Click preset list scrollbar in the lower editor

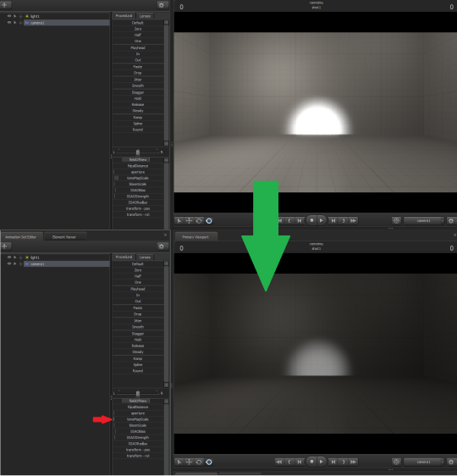tap(166, 324)
